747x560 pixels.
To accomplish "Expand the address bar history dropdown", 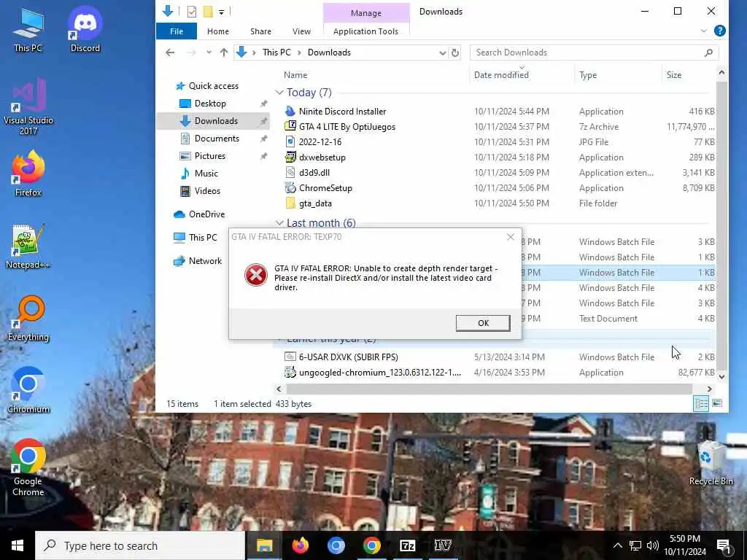I will point(443,52).
